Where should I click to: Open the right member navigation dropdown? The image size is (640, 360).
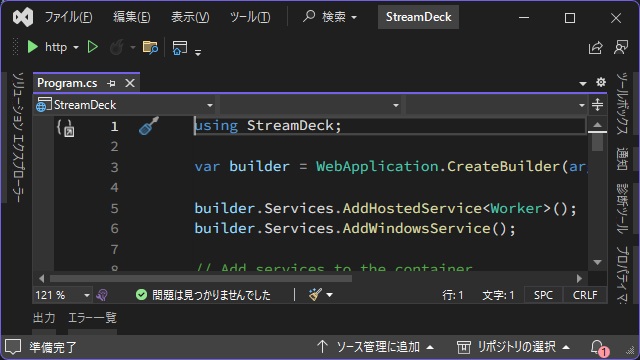coord(496,105)
